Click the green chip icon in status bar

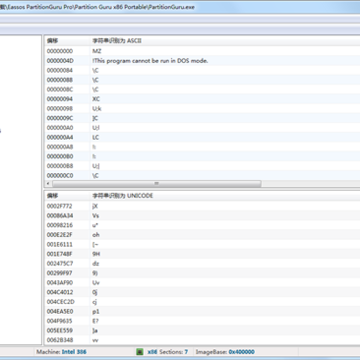[140, 352]
